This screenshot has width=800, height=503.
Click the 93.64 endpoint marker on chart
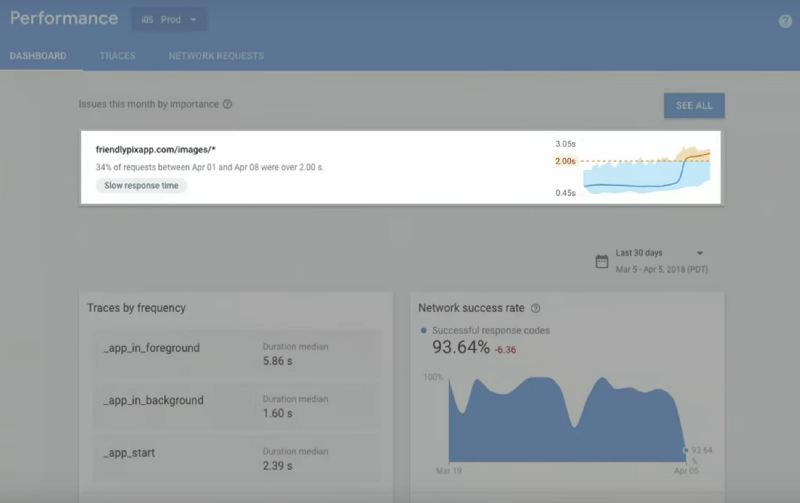point(686,450)
